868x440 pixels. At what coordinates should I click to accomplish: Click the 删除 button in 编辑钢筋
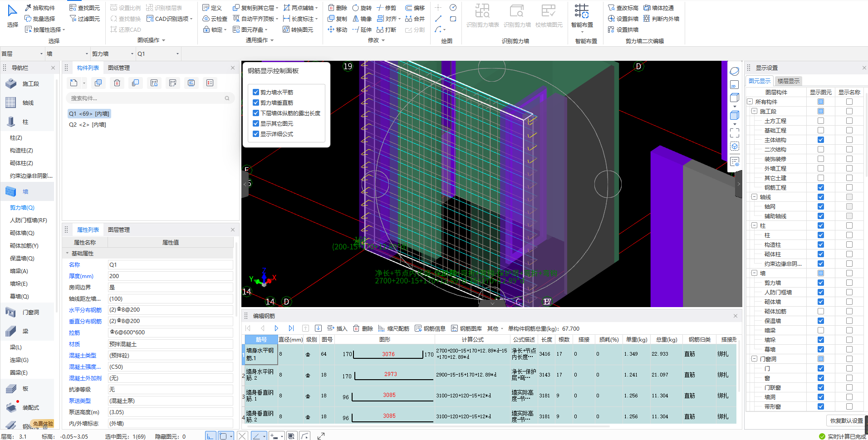click(x=363, y=328)
